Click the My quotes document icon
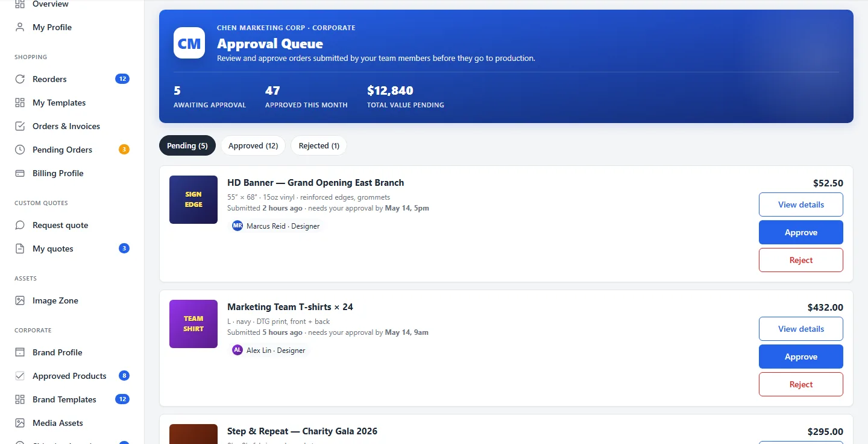Image resolution: width=868 pixels, height=444 pixels. click(x=20, y=249)
